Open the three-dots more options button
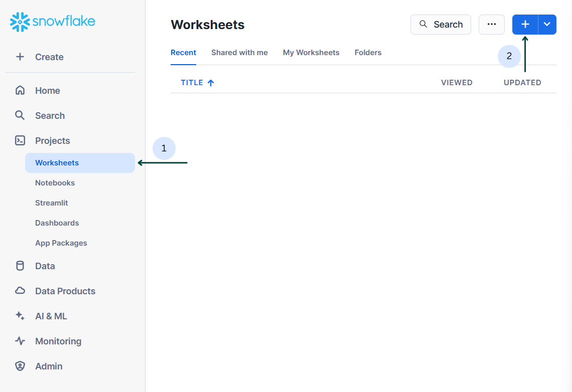 click(491, 25)
